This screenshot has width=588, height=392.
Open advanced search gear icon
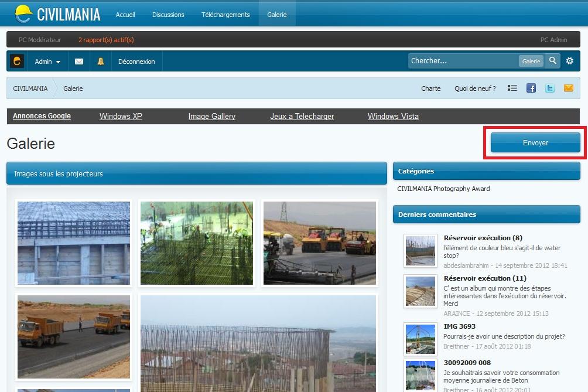tap(570, 61)
